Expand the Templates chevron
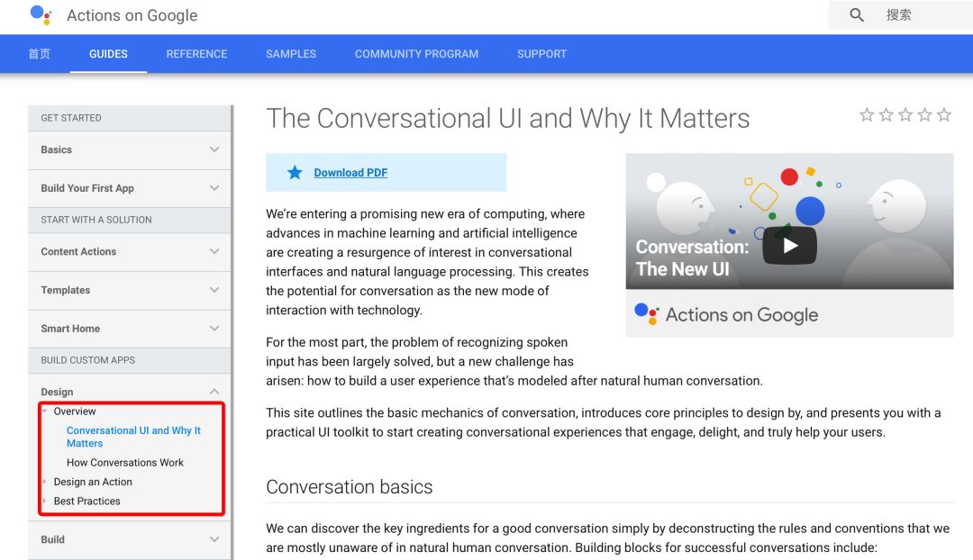The width and height of the screenshot is (973, 560). tap(214, 290)
